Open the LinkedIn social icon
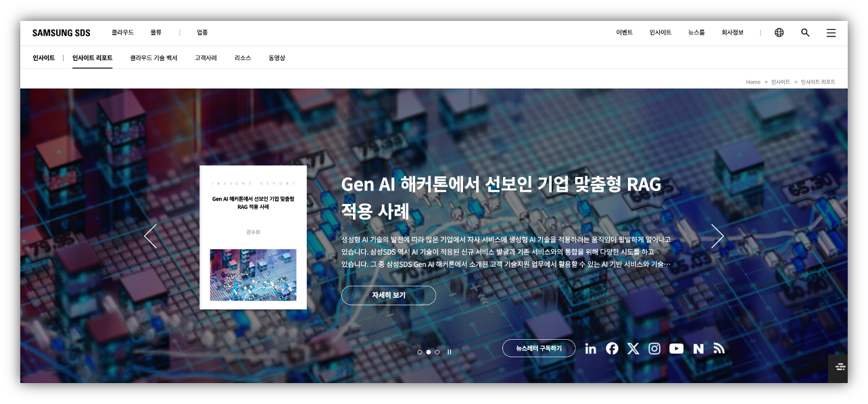Viewport: 868px width, 404px height. pyautogui.click(x=591, y=349)
